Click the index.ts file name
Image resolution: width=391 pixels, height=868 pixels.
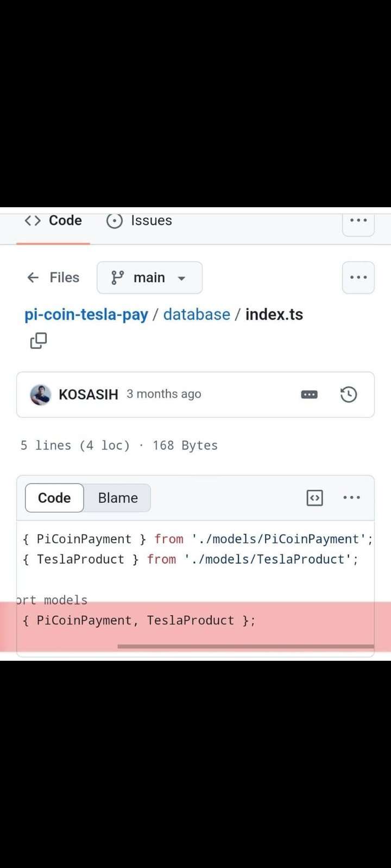[x=274, y=315]
